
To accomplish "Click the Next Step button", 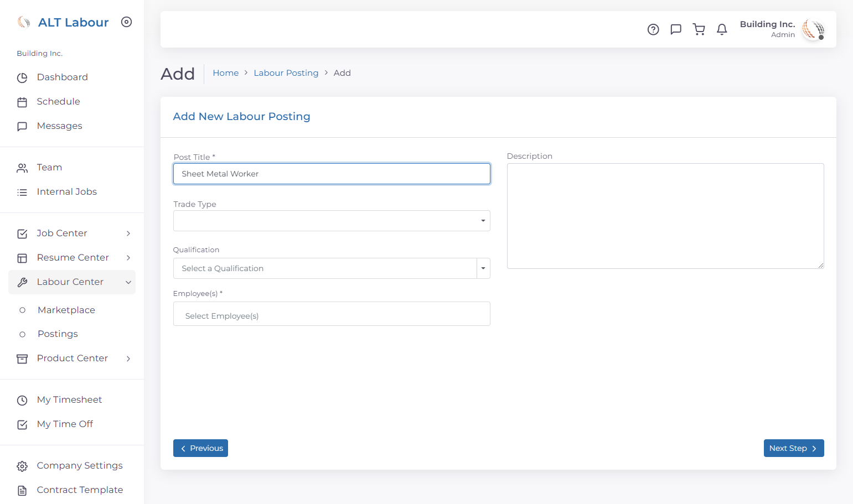I will tap(794, 448).
